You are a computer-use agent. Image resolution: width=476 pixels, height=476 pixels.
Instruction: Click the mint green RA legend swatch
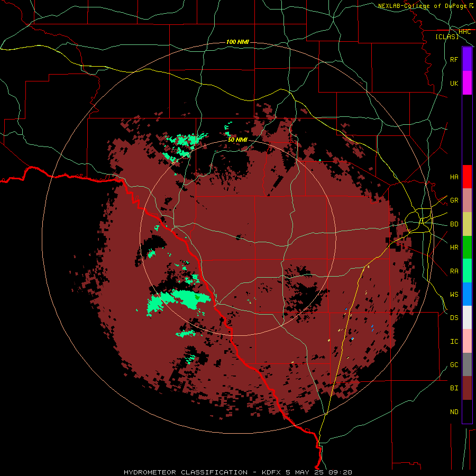coord(467,271)
